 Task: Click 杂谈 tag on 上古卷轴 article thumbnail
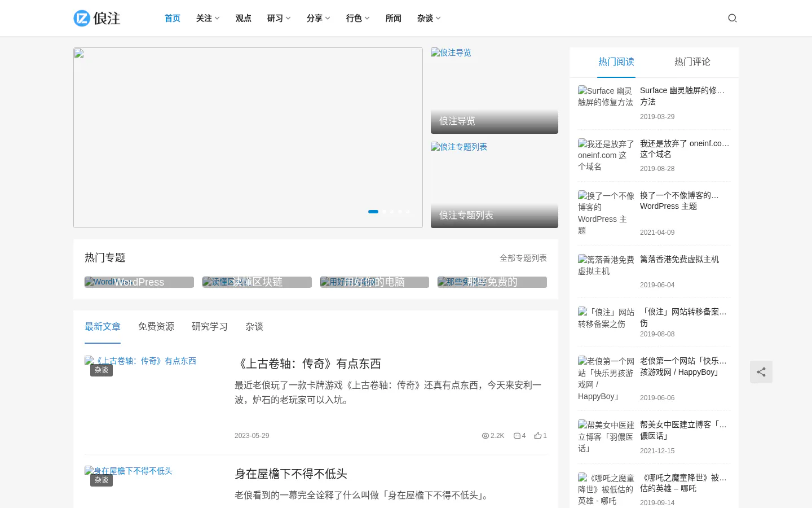(x=101, y=370)
